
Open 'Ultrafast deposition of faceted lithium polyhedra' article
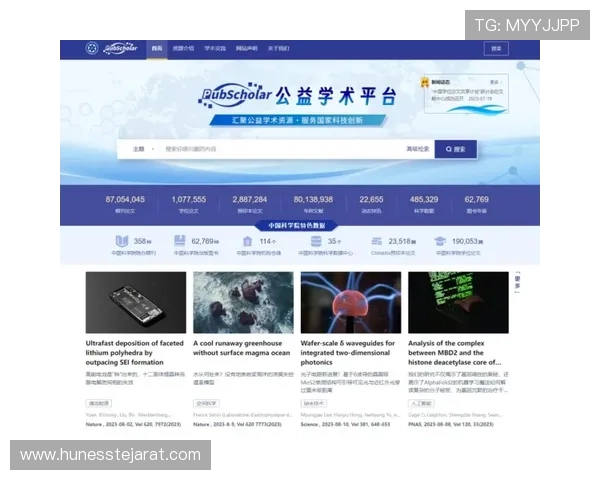point(135,353)
